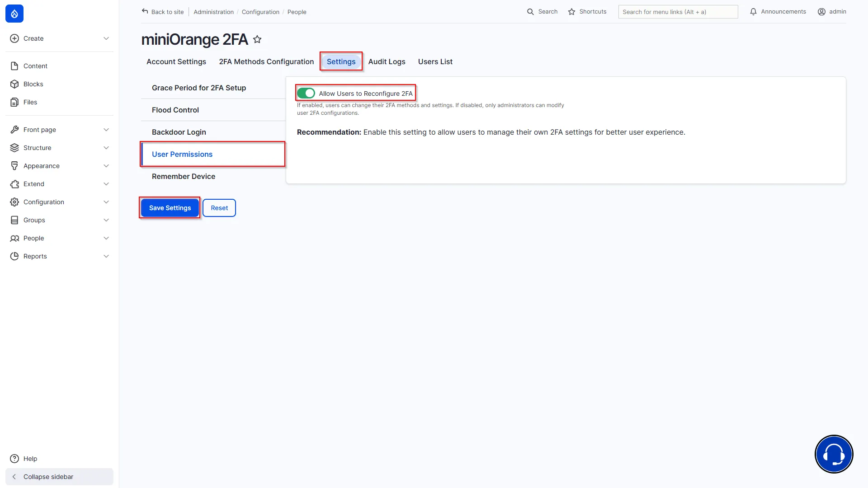The width and height of the screenshot is (868, 488).
Task: Click the Create plus icon
Action: 14,38
